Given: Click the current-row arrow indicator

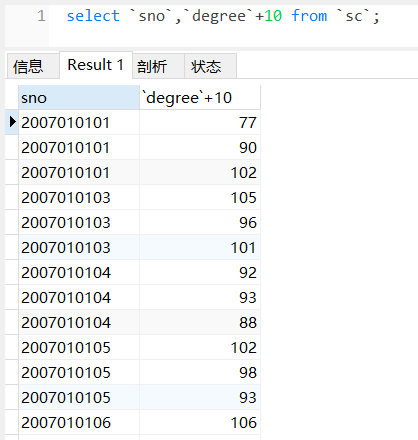Looking at the screenshot, I should click(12, 122).
